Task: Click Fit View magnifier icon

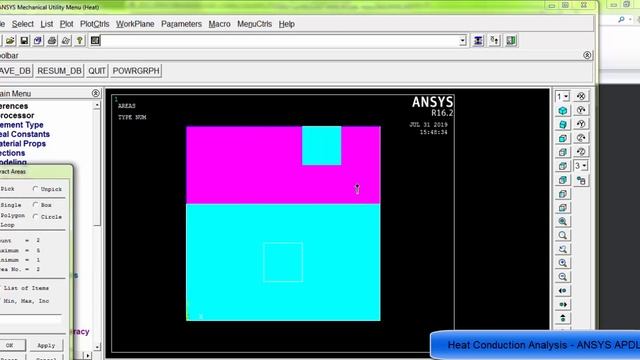Action: click(563, 222)
